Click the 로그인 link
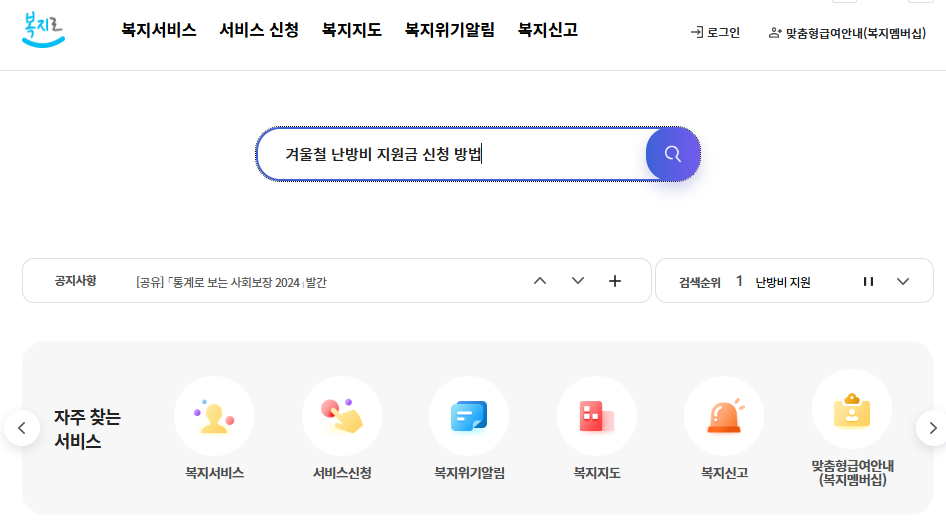946x528 pixels. 715,32
